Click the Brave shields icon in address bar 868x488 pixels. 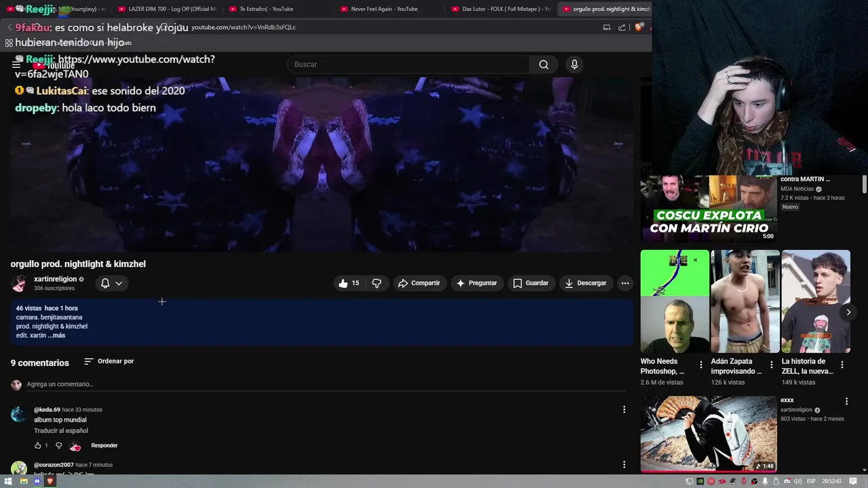tap(638, 27)
